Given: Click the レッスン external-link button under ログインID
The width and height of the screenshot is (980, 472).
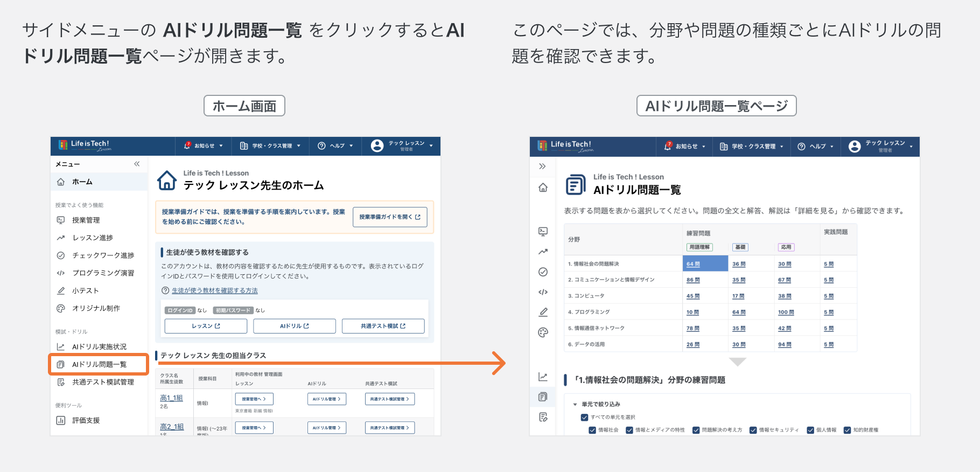Looking at the screenshot, I should coord(206,326).
